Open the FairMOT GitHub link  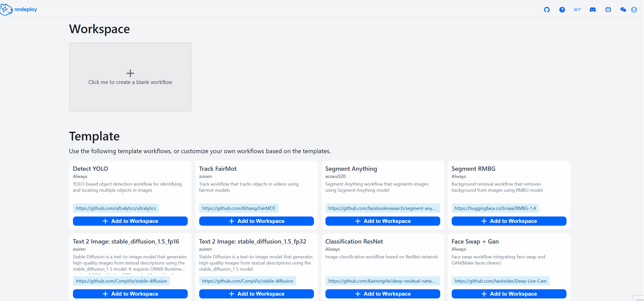(238, 208)
